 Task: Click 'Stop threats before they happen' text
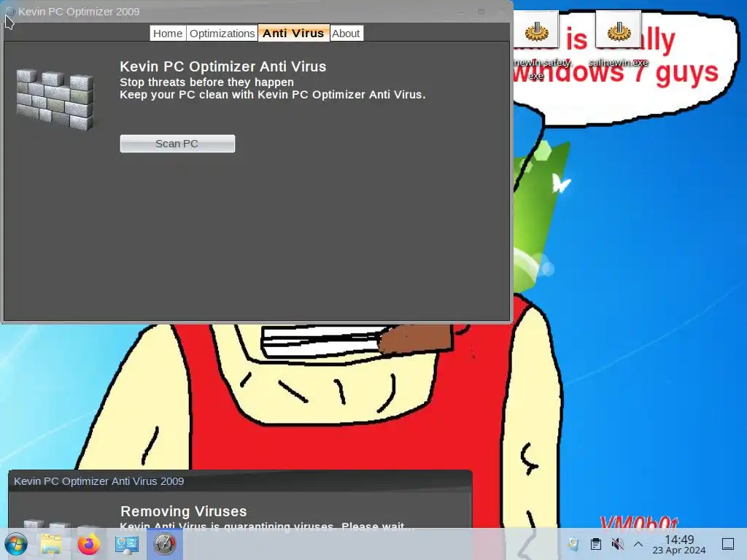[206, 82]
